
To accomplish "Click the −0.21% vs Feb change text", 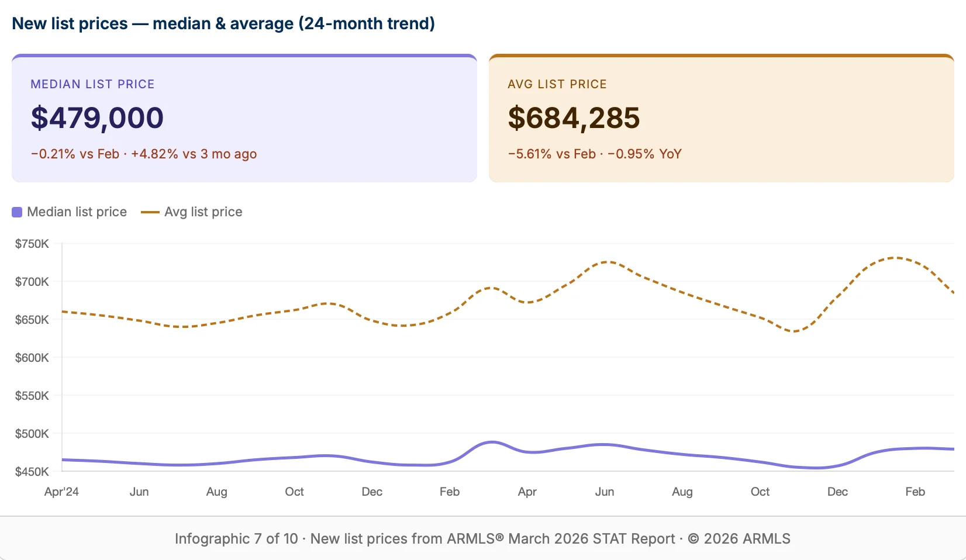I will click(x=76, y=154).
